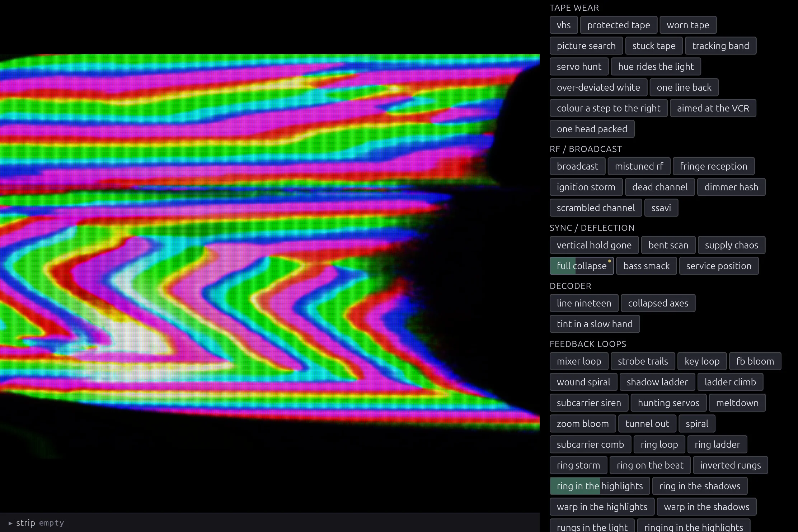Apply the meltdown preset
The height and width of the screenshot is (532, 798).
(x=737, y=403)
